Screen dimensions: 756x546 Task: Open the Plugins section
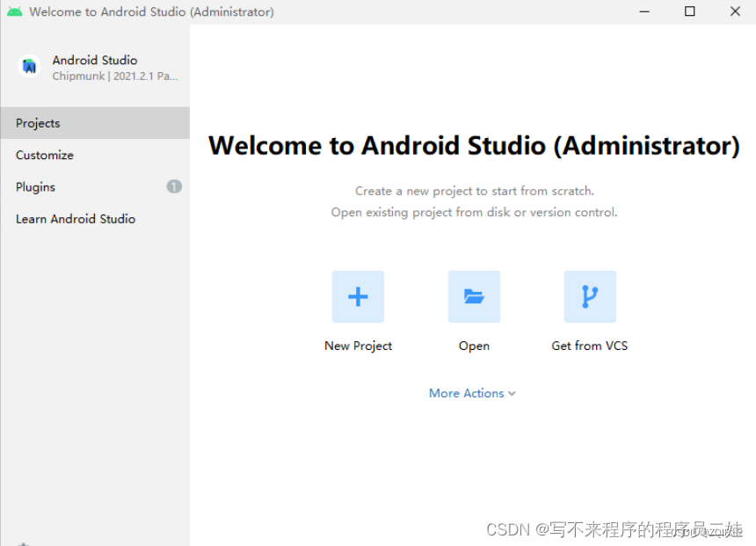(x=95, y=186)
